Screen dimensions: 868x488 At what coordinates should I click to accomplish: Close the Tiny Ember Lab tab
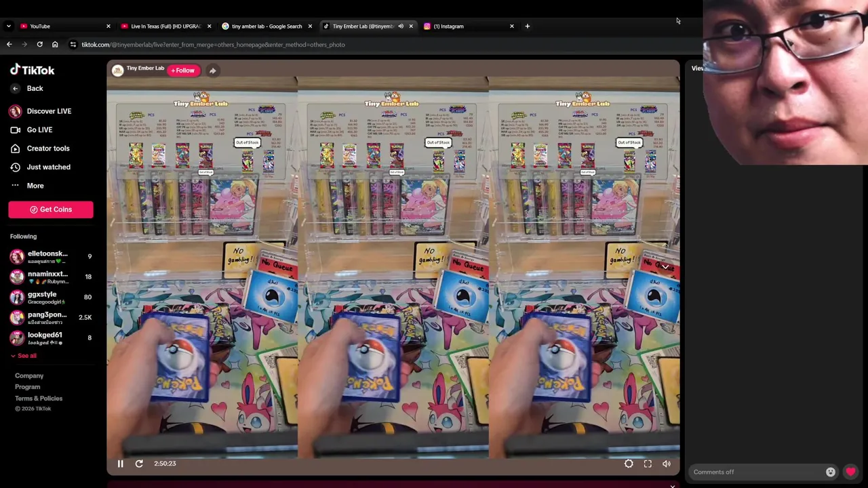pyautogui.click(x=411, y=26)
